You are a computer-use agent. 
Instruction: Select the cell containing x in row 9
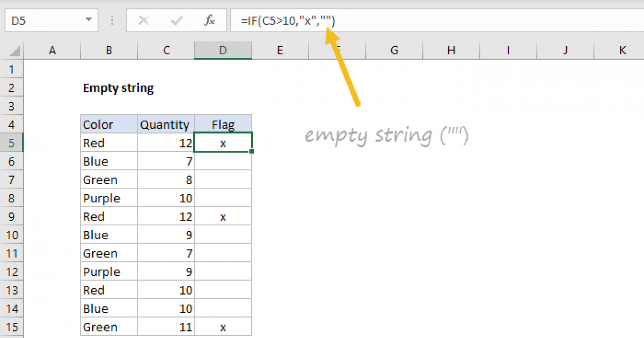223,216
